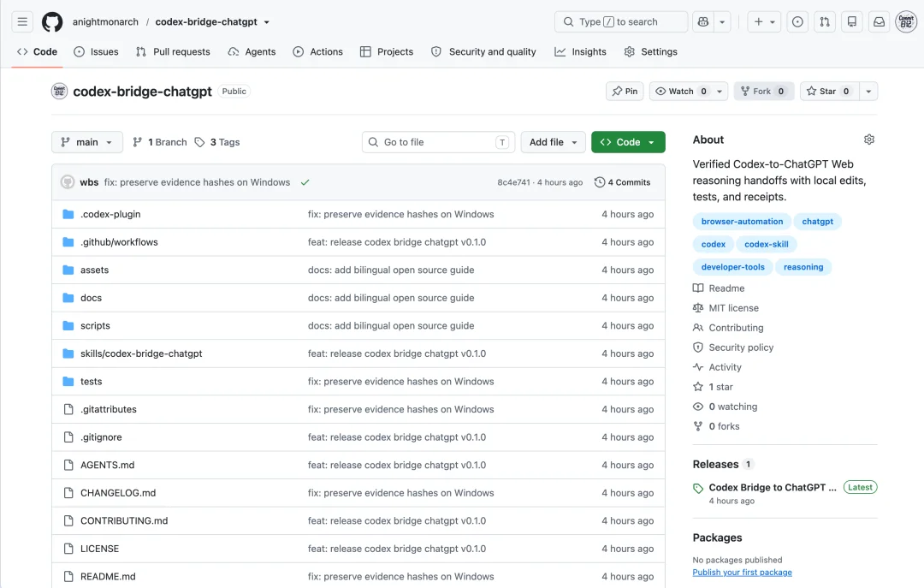View the 3 Tags link
The image size is (924, 588).
[217, 142]
